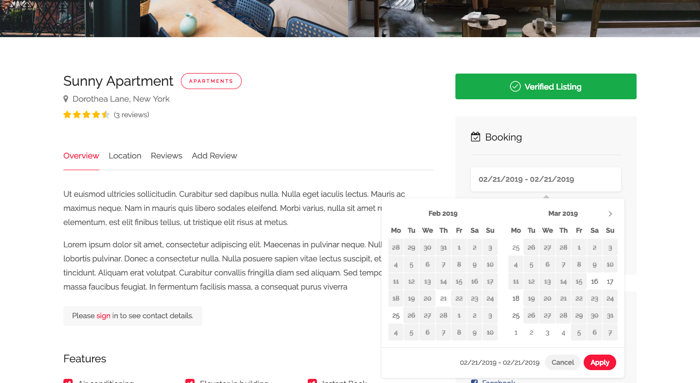Image resolution: width=700 pixels, height=383 pixels.
Task: Pick February 21 in the calendar
Action: click(443, 299)
